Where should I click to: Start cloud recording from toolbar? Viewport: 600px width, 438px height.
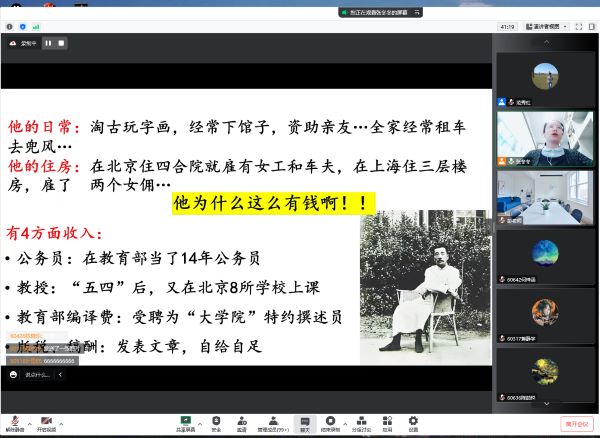[330, 423]
